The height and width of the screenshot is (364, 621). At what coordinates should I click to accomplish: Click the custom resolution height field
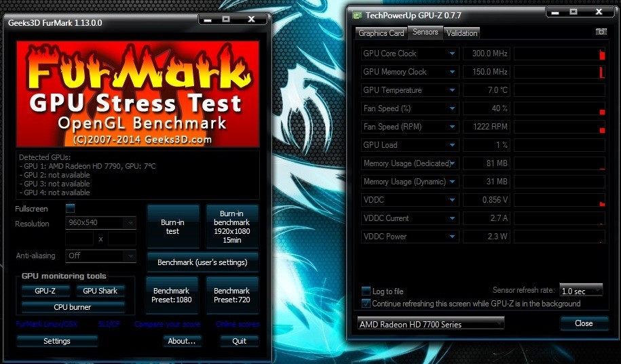click(x=122, y=239)
